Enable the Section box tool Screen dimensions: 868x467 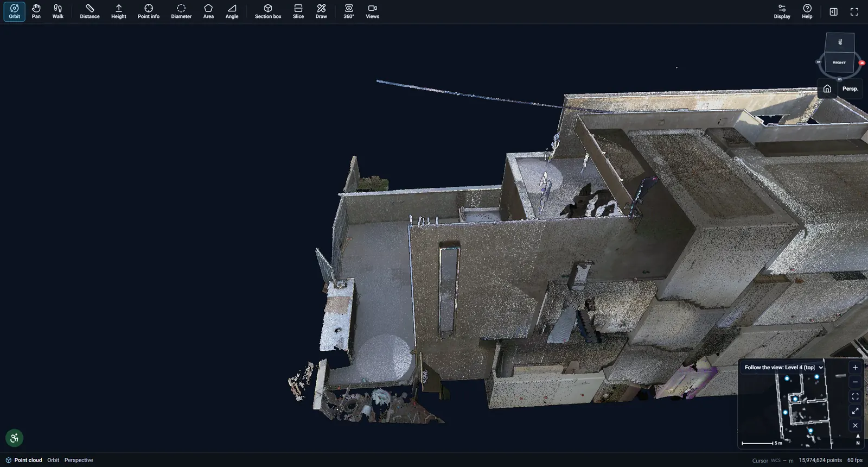268,11
